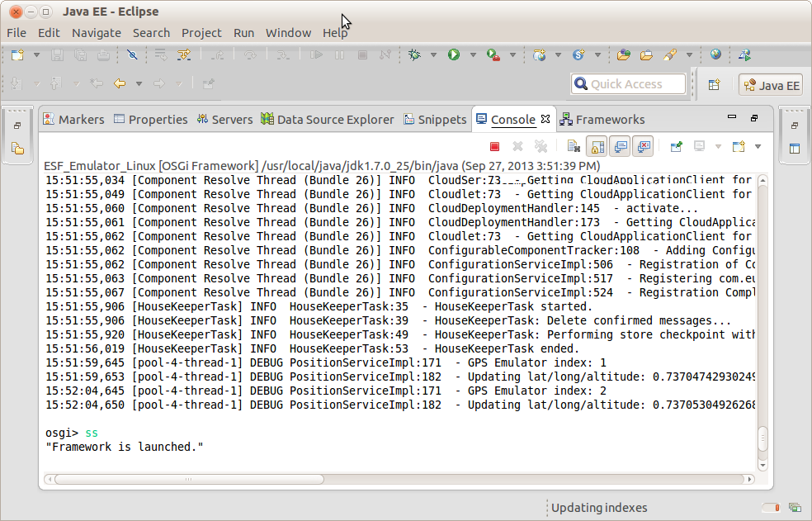Open the Edit menu
The image size is (812, 521).
click(49, 33)
